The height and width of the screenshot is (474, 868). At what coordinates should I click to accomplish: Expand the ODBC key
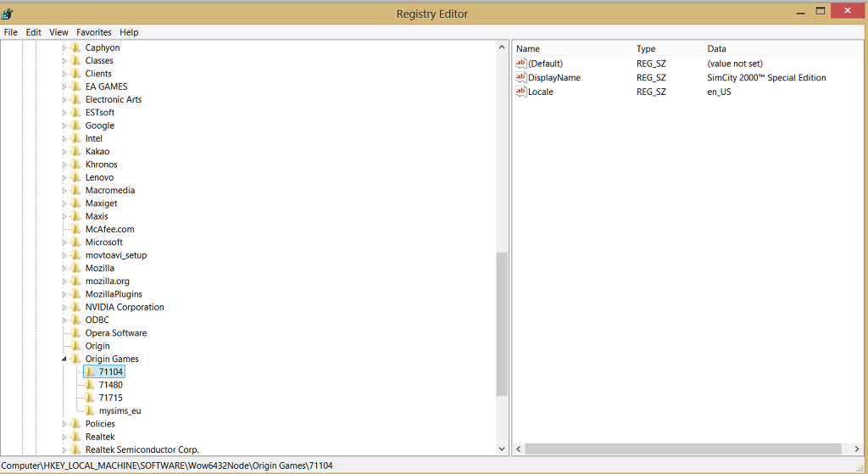[64, 320]
